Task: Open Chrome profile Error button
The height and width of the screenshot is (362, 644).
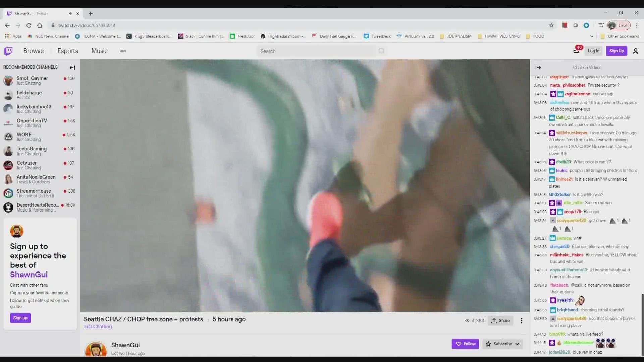Action: [x=619, y=25]
